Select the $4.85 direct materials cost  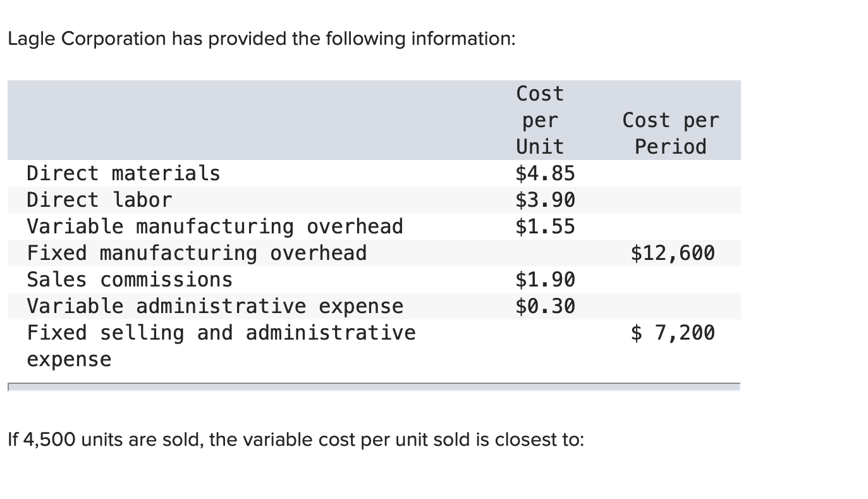(545, 173)
